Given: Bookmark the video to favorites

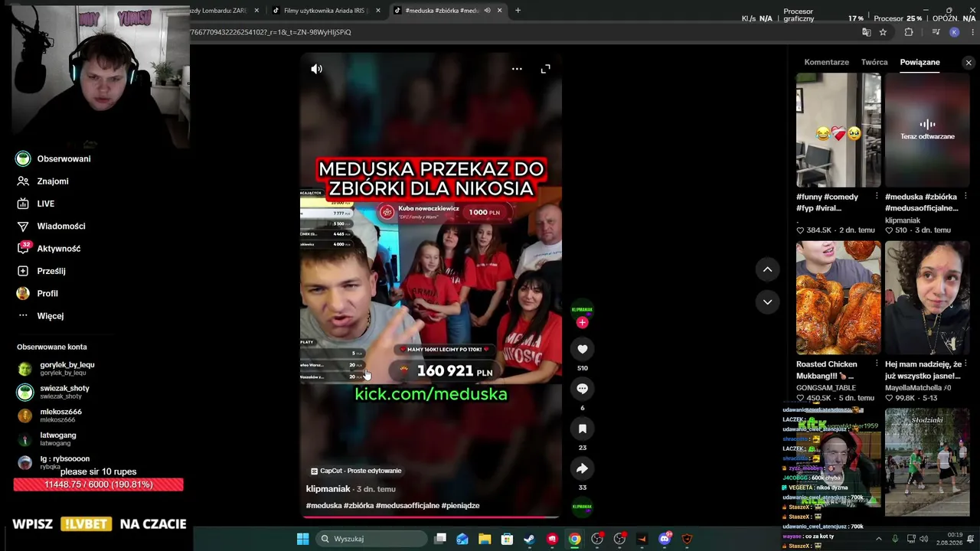Looking at the screenshot, I should (582, 429).
